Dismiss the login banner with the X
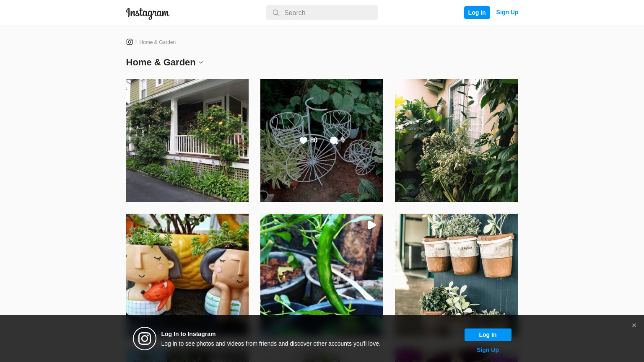Image resolution: width=644 pixels, height=362 pixels. pyautogui.click(x=634, y=326)
